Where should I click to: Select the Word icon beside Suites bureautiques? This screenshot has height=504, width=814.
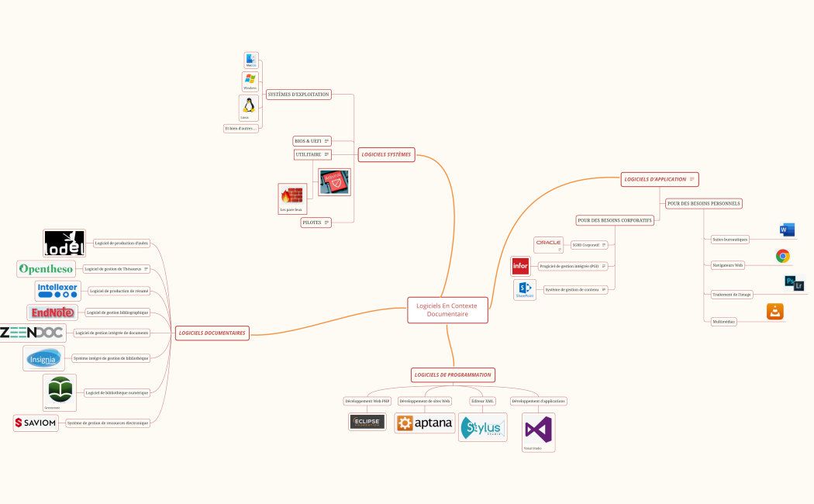(786, 230)
